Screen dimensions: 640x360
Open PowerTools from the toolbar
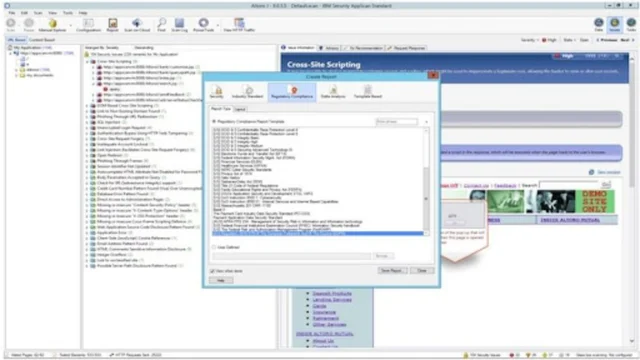[203, 24]
